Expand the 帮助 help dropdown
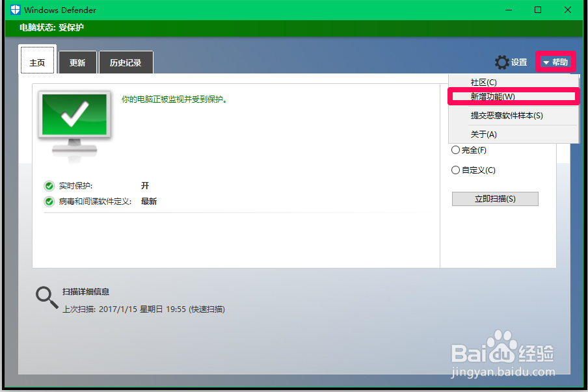588x392 pixels. coord(555,62)
